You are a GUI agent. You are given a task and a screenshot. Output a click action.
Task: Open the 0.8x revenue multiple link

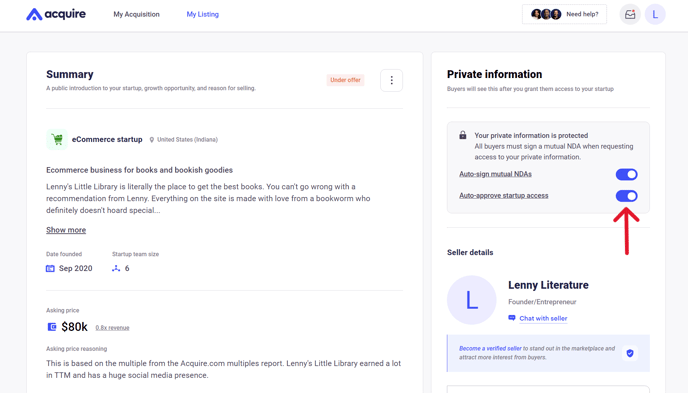click(x=112, y=328)
